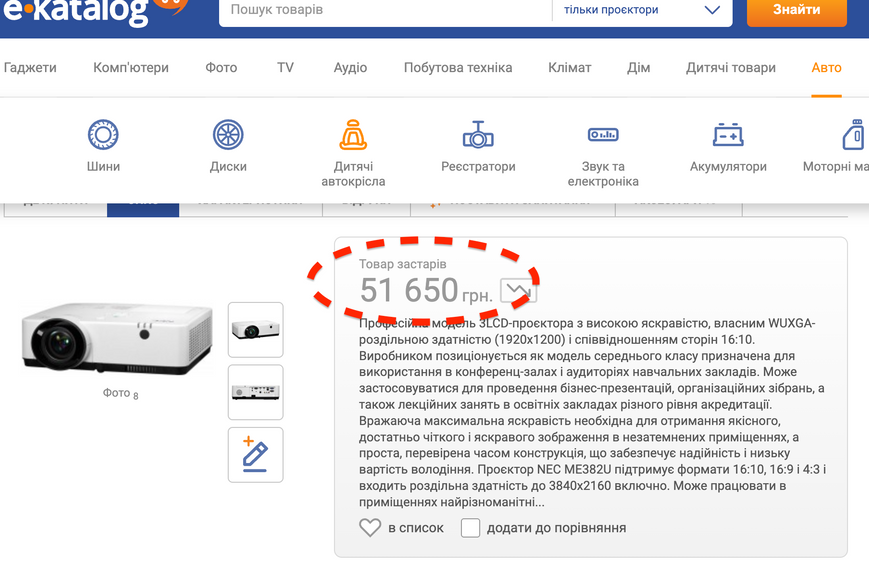Check the 'додати до порівняння' checkbox
869x576 pixels.
tap(471, 528)
